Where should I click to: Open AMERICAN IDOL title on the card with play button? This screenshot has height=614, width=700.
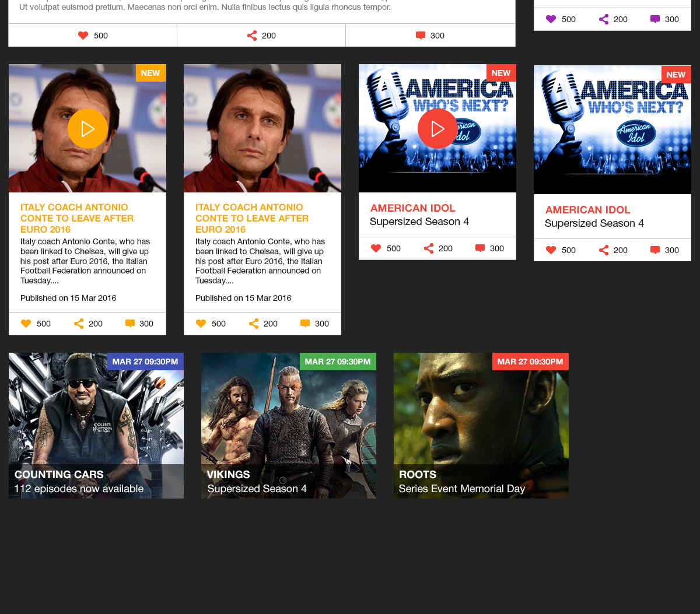click(413, 208)
